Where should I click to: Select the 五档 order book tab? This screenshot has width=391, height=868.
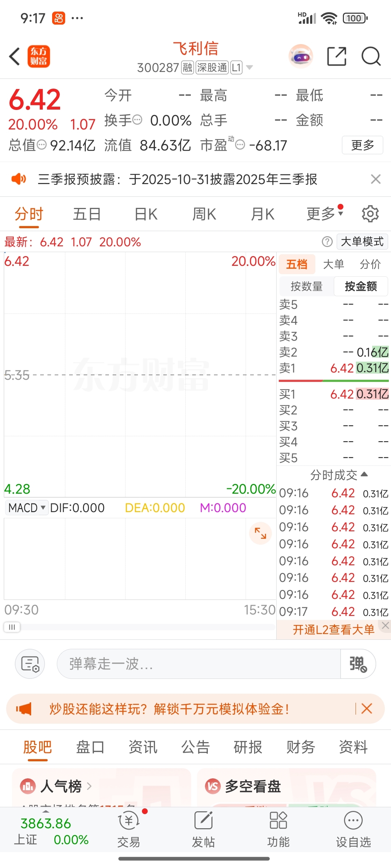pos(297,264)
